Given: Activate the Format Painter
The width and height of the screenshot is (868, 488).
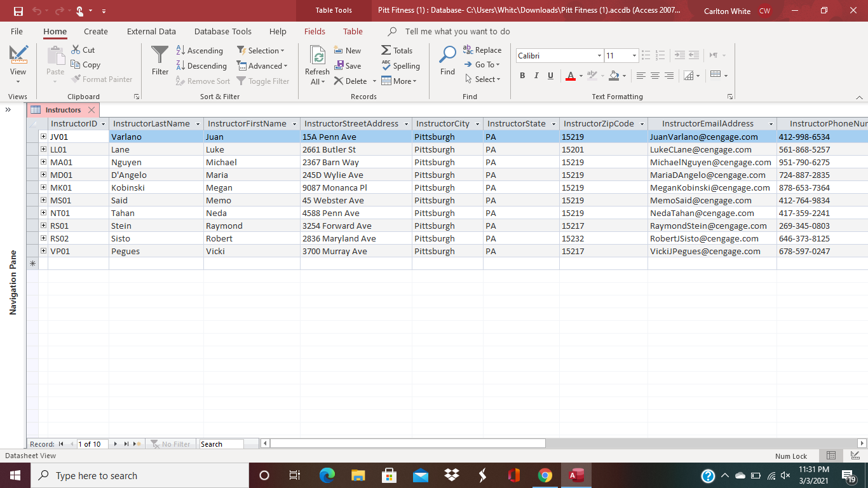Looking at the screenshot, I should [x=102, y=79].
